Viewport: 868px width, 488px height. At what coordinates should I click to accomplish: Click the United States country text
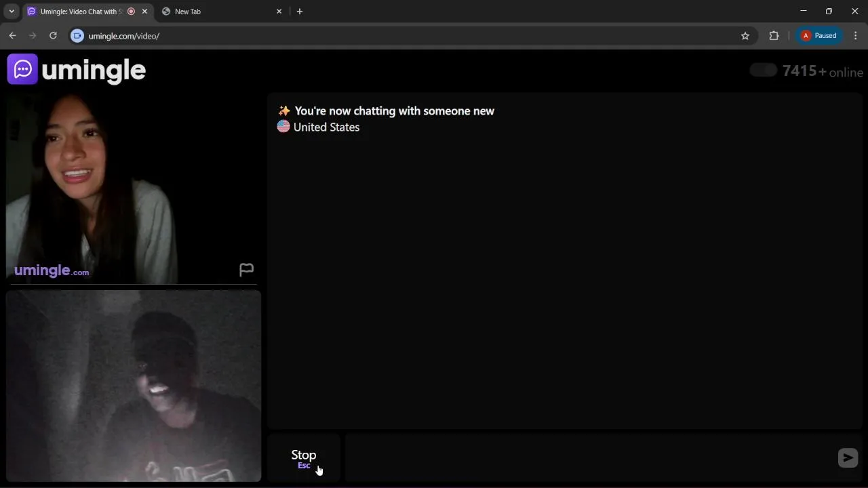coord(326,127)
